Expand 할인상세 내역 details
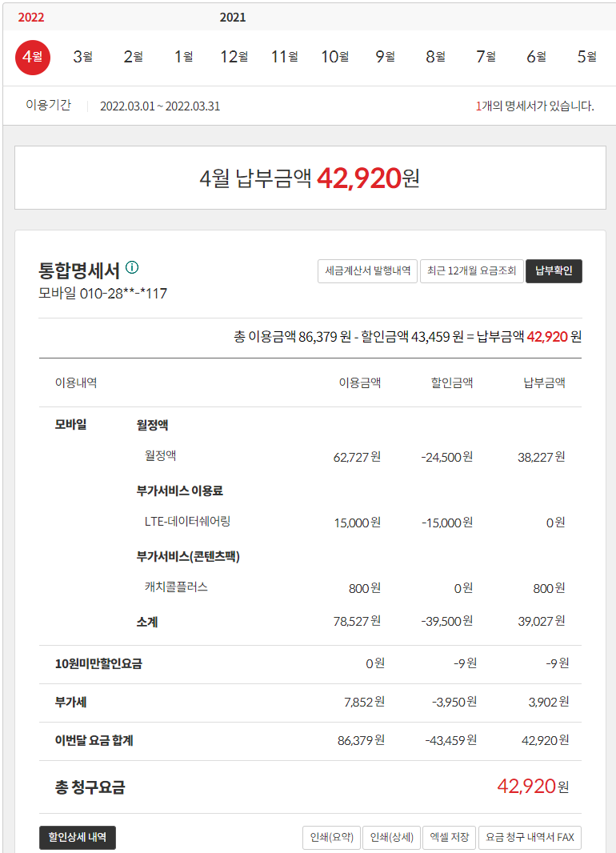 (x=78, y=838)
